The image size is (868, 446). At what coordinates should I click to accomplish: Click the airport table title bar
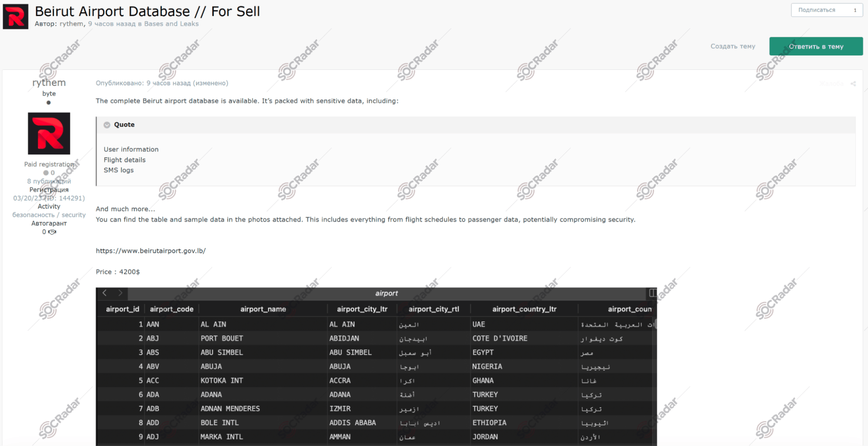(x=386, y=293)
